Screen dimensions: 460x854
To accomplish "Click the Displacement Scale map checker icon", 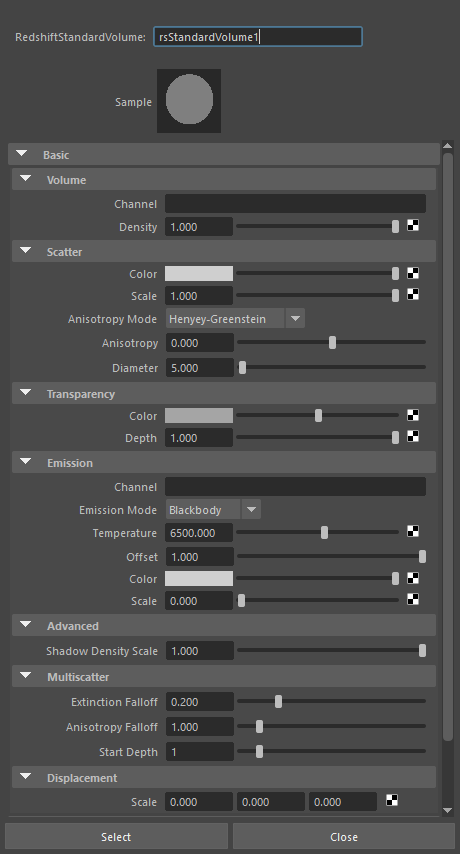I will click(x=392, y=801).
